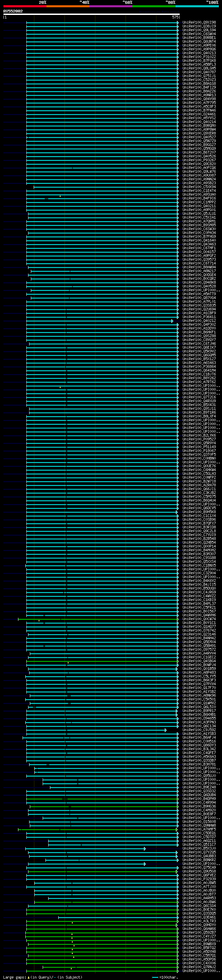This screenshot has height=980, width=222.
Task: Click UniRef100_B8NKR2 entry
Action: [x=199, y=860]
